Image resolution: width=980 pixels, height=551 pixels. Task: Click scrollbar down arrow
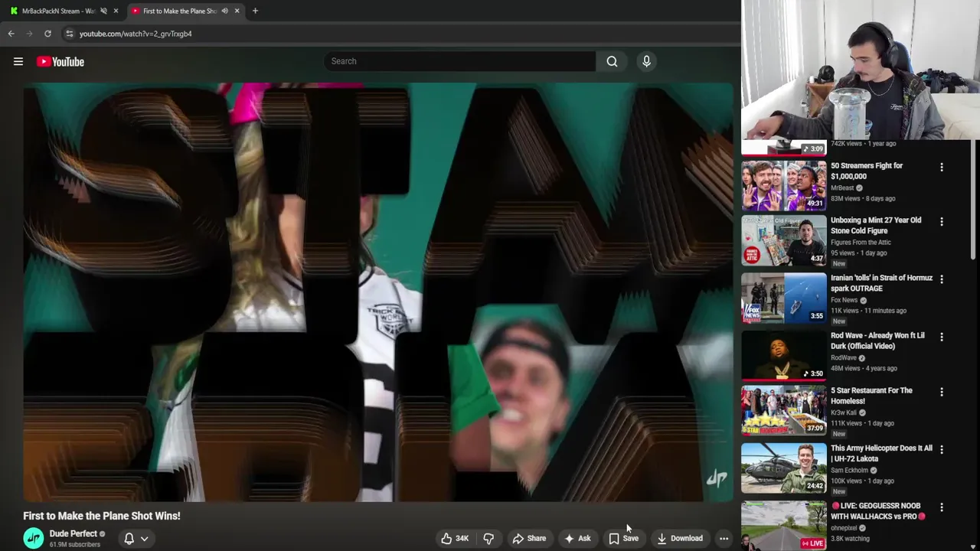click(x=974, y=546)
